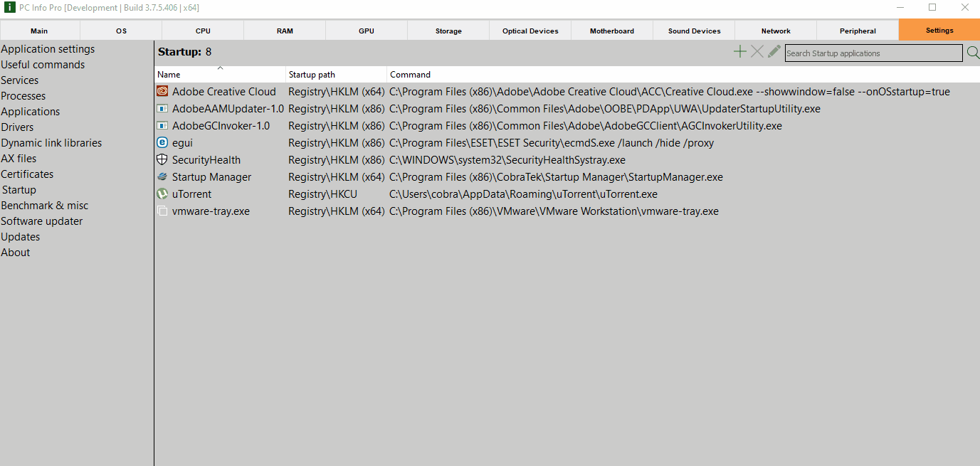Click the add startup entry plus icon
Image resolution: width=980 pixels, height=466 pixels.
[x=740, y=52]
